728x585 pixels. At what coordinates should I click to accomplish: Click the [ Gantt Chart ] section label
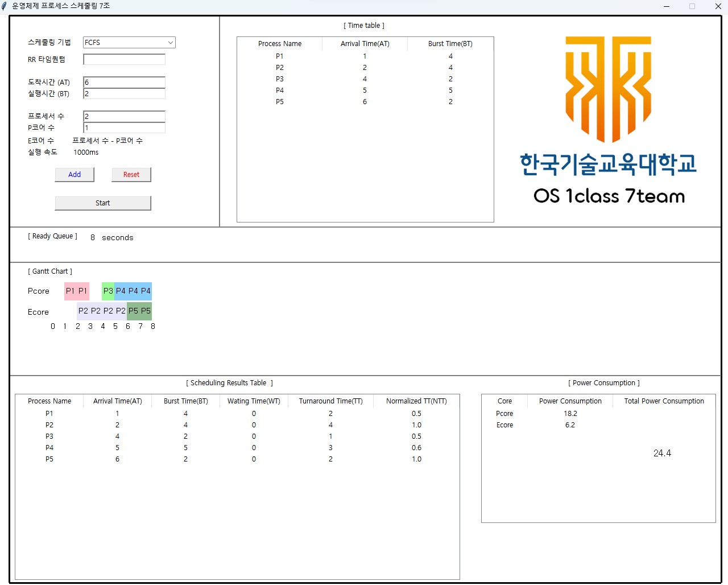click(50, 271)
